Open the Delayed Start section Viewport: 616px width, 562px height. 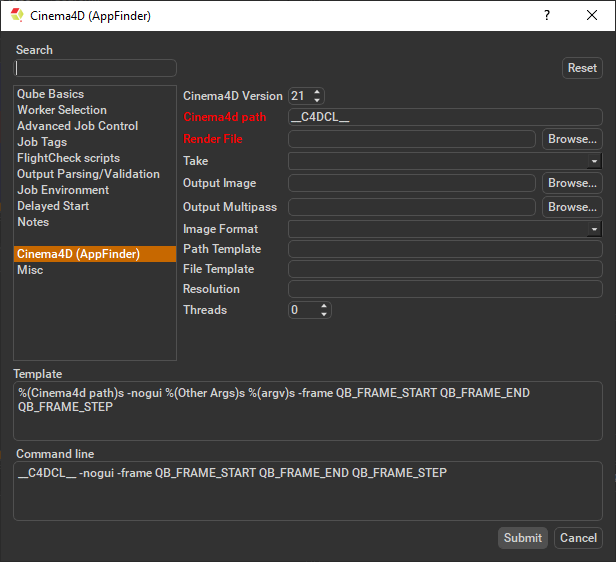point(53,206)
